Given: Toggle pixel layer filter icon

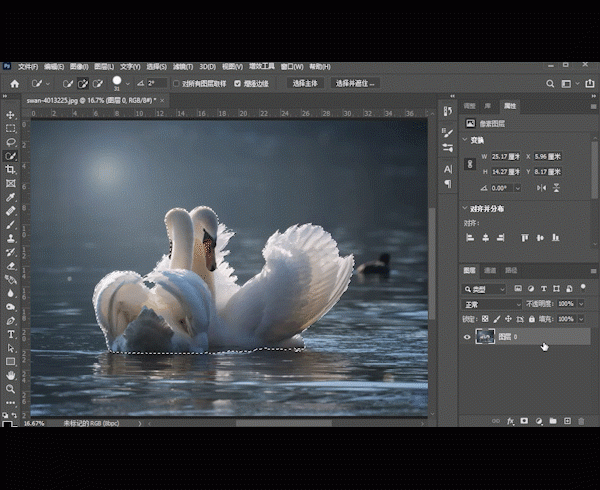Looking at the screenshot, I should [518, 289].
